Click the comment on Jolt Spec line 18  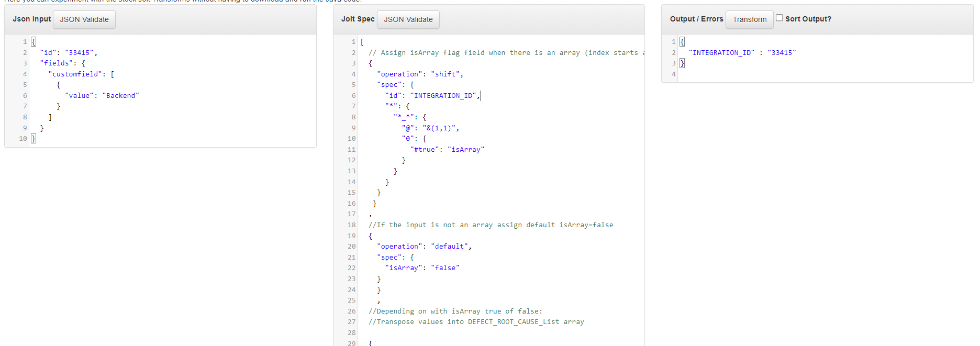coord(491,225)
